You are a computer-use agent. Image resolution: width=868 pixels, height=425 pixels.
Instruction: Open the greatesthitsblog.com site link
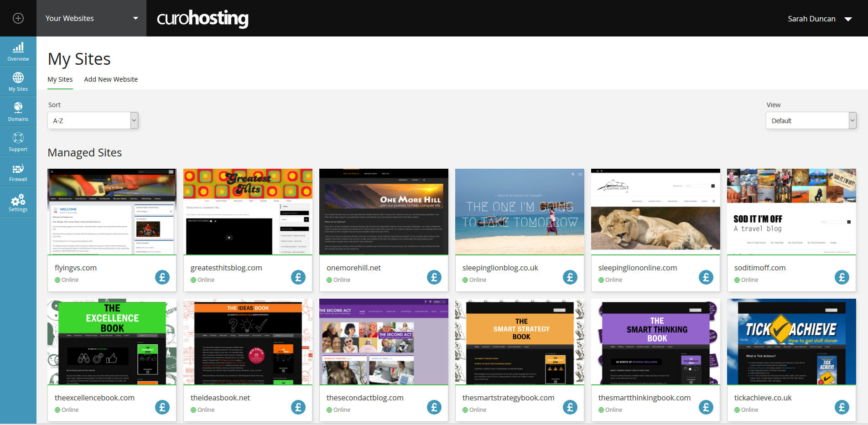click(x=226, y=268)
